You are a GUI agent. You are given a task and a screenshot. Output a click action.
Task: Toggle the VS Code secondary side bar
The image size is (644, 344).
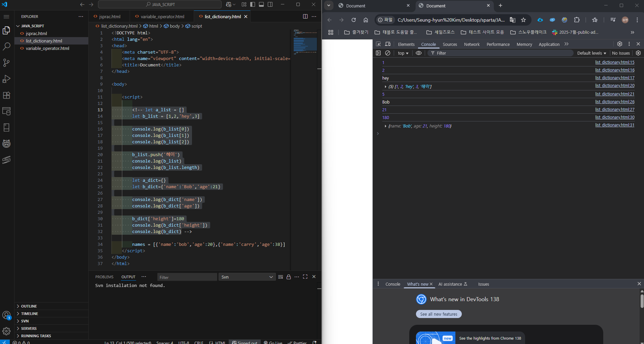tap(270, 4)
